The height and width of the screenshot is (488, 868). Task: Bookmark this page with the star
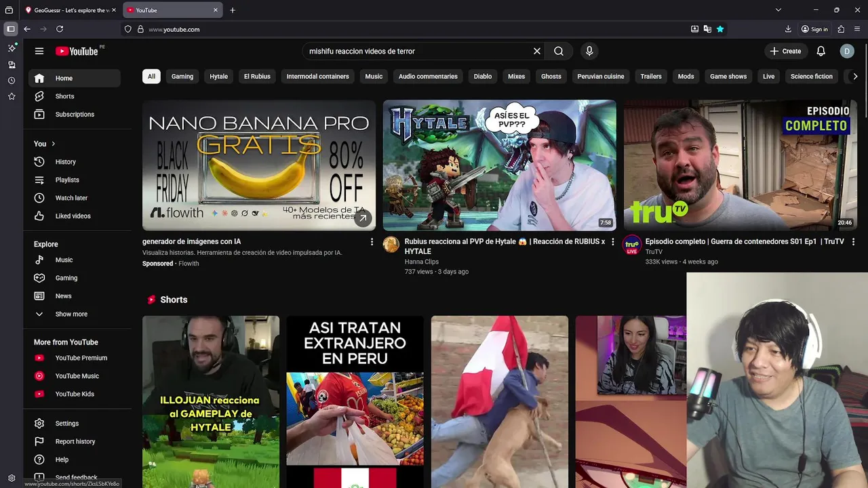pos(720,29)
